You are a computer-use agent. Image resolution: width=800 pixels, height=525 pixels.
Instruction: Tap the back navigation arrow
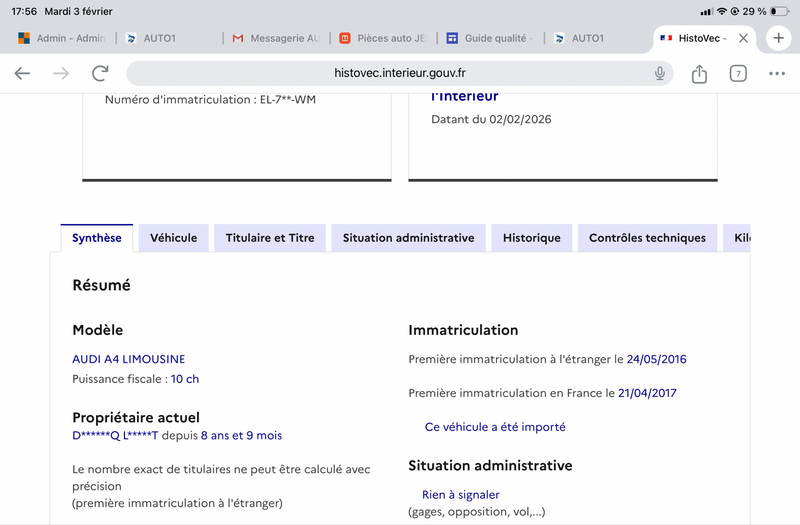point(22,73)
